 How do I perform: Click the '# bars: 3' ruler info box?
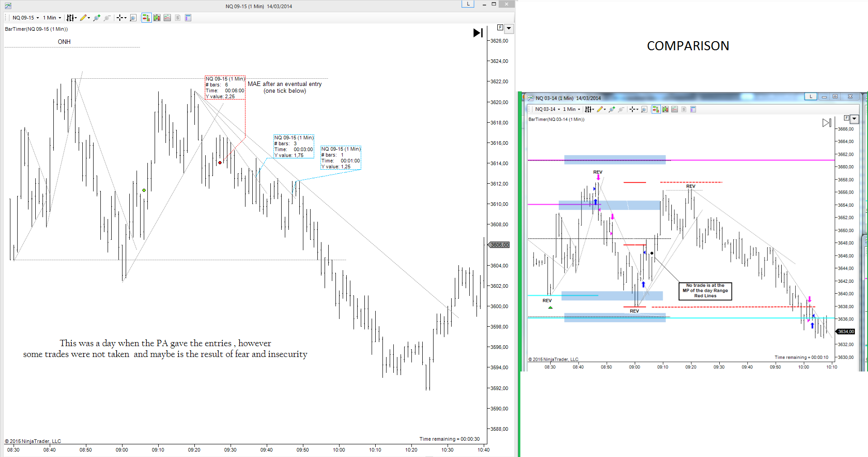(293, 146)
